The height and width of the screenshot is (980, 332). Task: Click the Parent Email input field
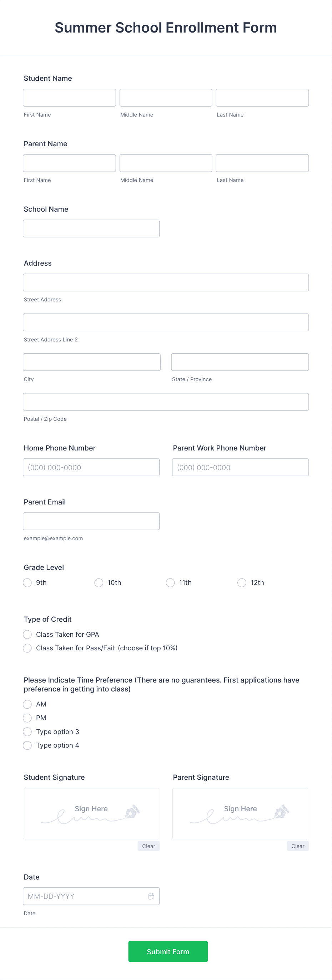[91, 521]
